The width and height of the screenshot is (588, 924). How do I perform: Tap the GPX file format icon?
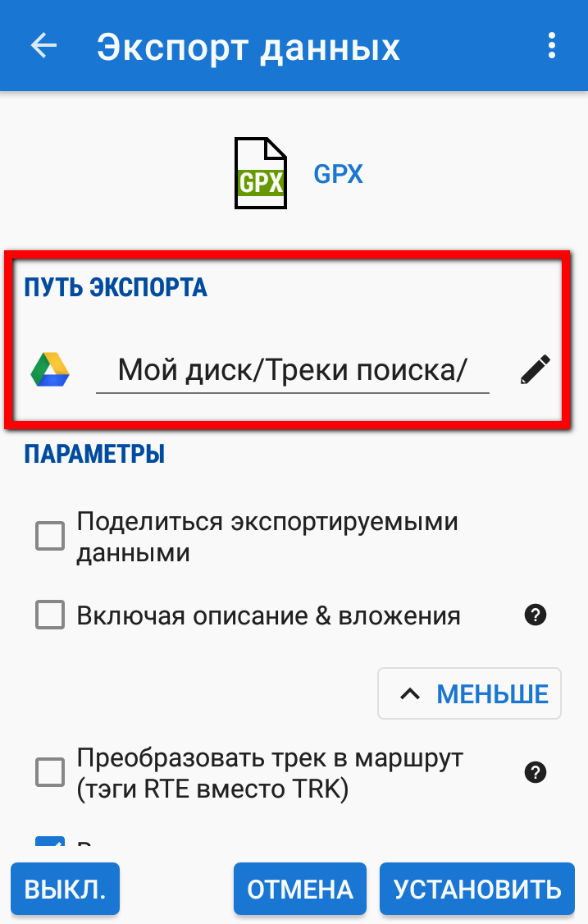tap(261, 173)
